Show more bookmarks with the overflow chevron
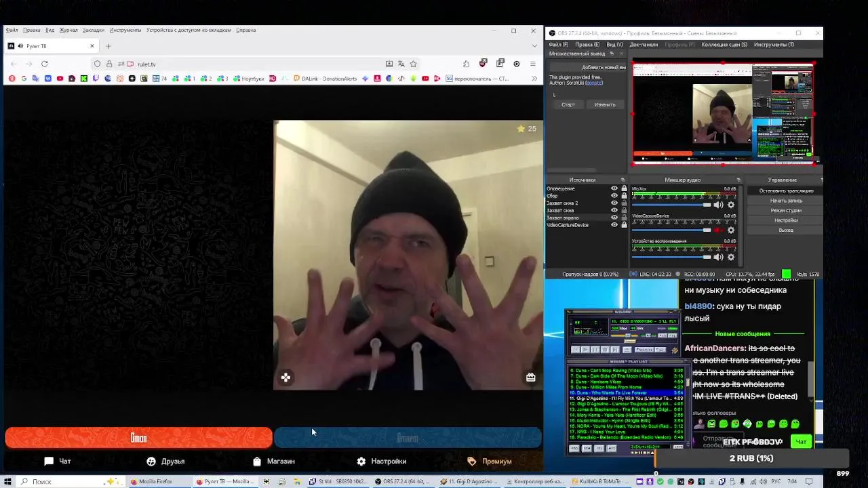This screenshot has height=488, width=868. (534, 79)
